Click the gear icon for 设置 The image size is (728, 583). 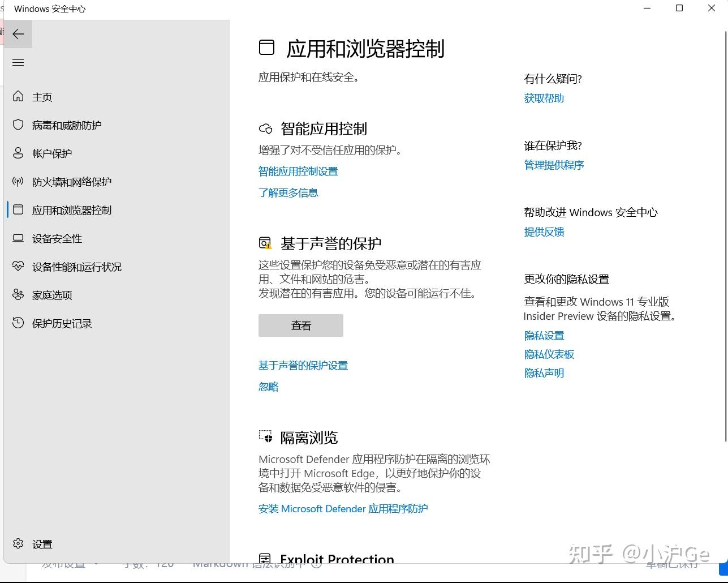click(x=18, y=543)
